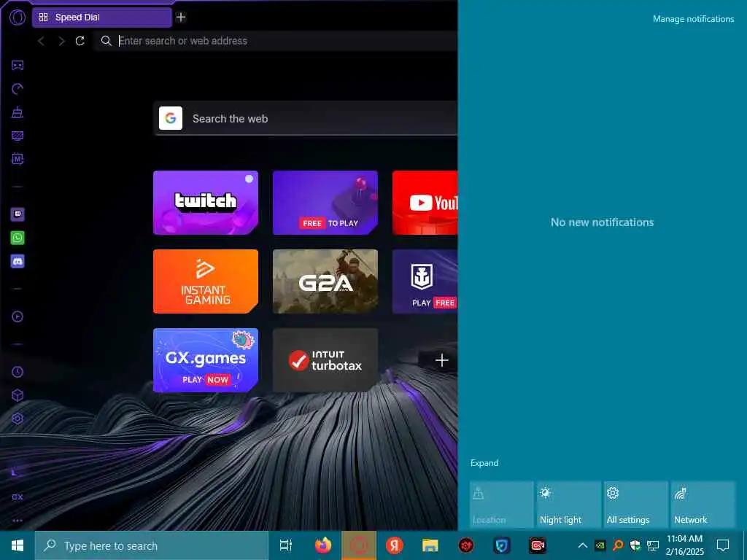The width and height of the screenshot is (747, 560).
Task: Open the 'Free to Play' speed dial tile
Action: point(325,203)
